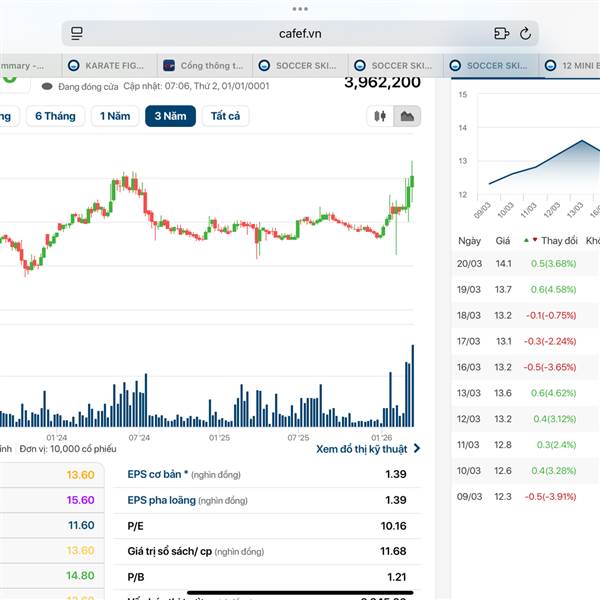The width and height of the screenshot is (600, 600).
Task: Click the 12/03 price history row
Action: click(526, 419)
